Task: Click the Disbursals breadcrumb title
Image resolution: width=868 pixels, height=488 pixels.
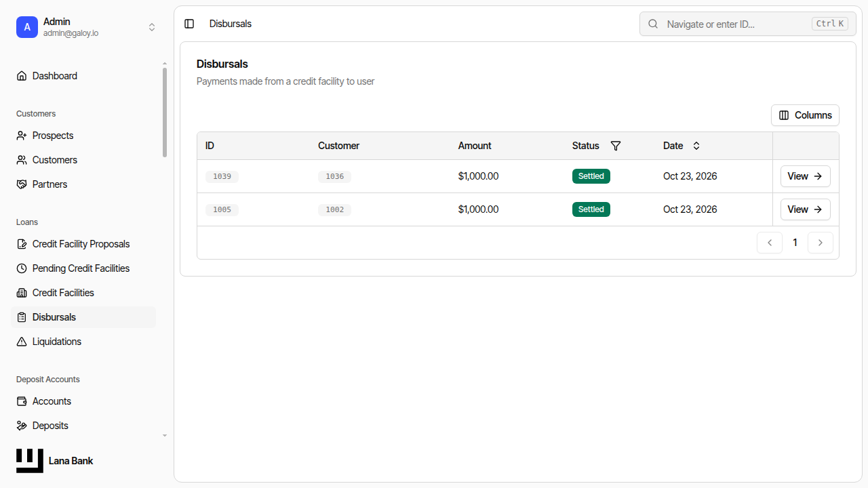Action: [231, 24]
